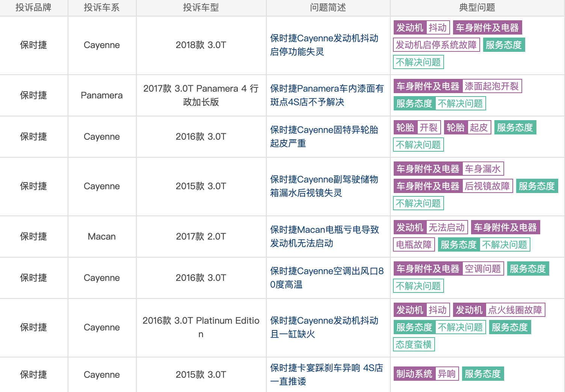Screen dimensions: 565x392
Task: Click "不解决问题" tag in the 2018款 3.0T row
Action: [x=418, y=62]
